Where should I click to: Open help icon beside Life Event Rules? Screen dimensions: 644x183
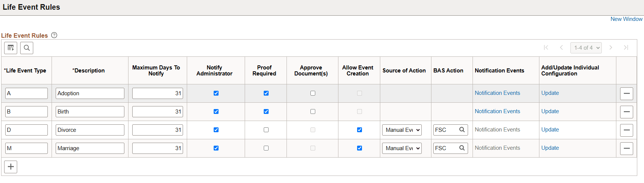coord(54,35)
